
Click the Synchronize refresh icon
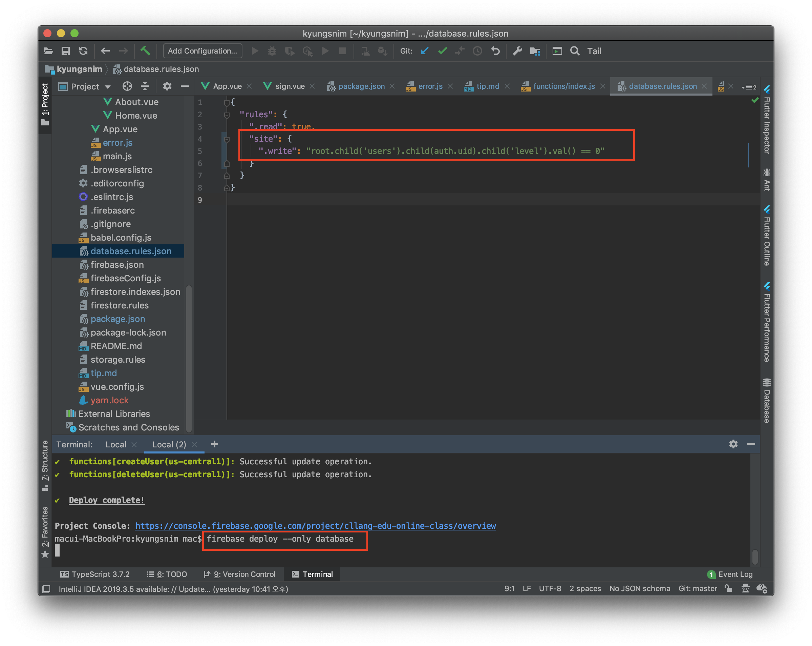coord(83,51)
